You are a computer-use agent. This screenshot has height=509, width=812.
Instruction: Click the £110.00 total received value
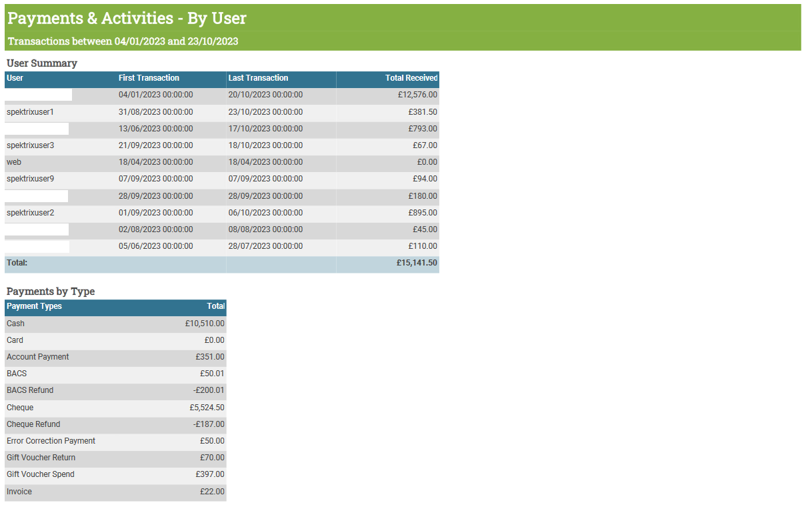pos(423,246)
